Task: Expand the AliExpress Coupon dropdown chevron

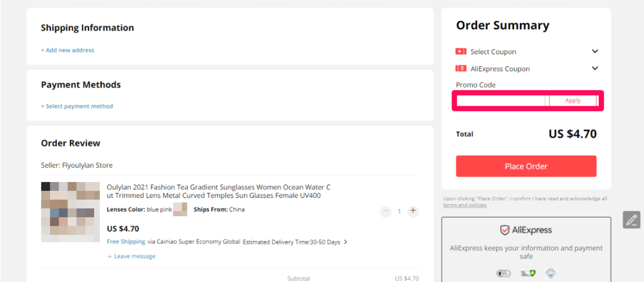Action: click(595, 68)
